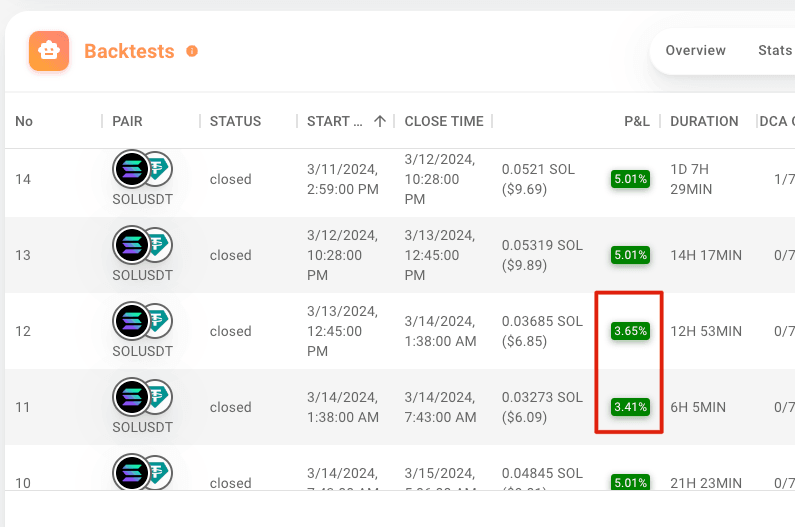Click the green 3.41% P&L badge
This screenshot has width=795, height=527.
click(631, 407)
